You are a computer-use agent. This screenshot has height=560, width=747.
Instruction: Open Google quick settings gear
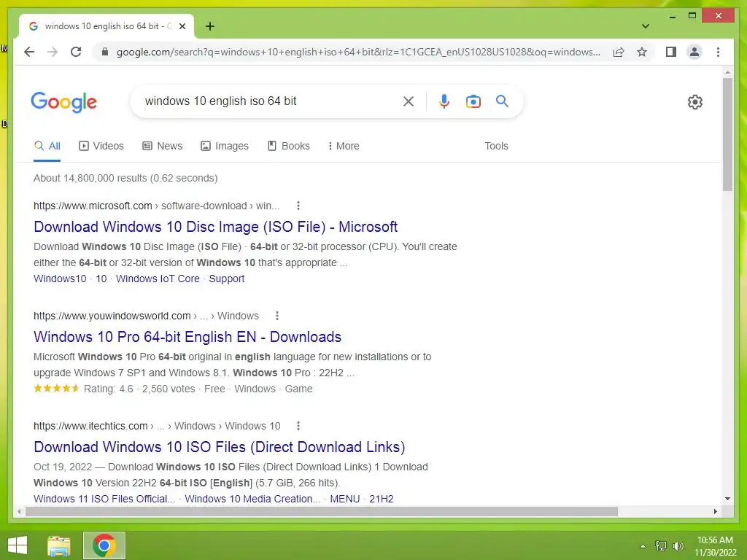tap(695, 102)
